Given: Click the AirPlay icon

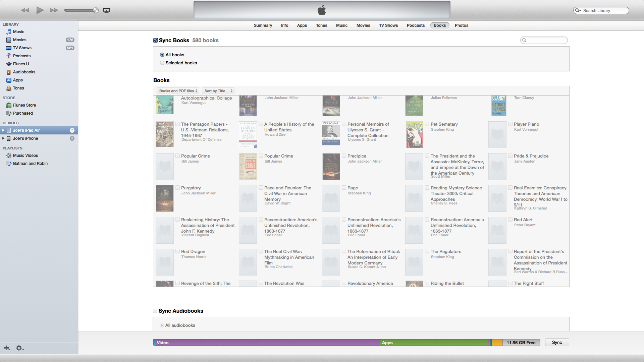Looking at the screenshot, I should click(x=106, y=10).
